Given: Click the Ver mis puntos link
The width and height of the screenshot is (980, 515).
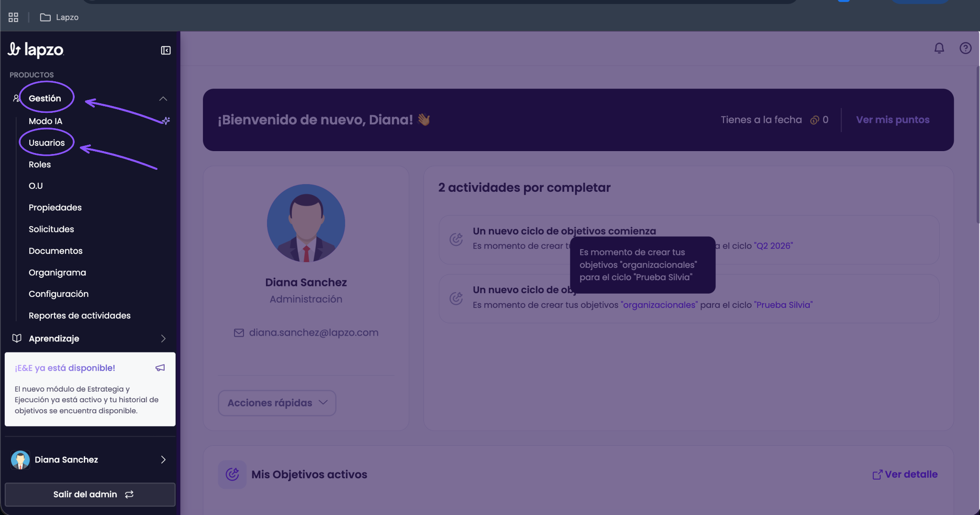Looking at the screenshot, I should point(892,120).
